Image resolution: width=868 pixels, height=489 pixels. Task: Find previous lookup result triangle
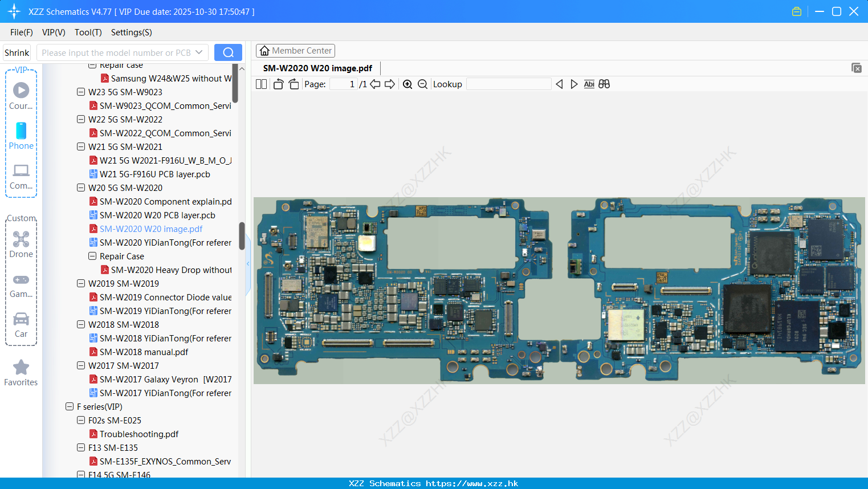tap(559, 84)
